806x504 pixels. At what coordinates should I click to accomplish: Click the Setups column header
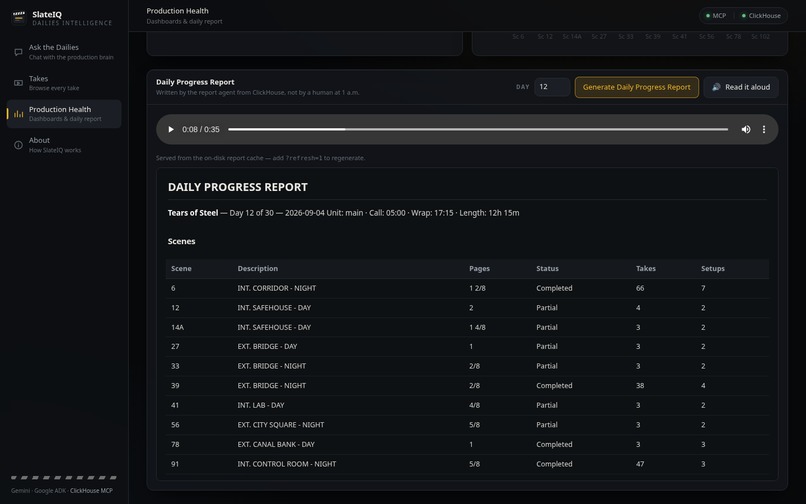click(x=712, y=268)
